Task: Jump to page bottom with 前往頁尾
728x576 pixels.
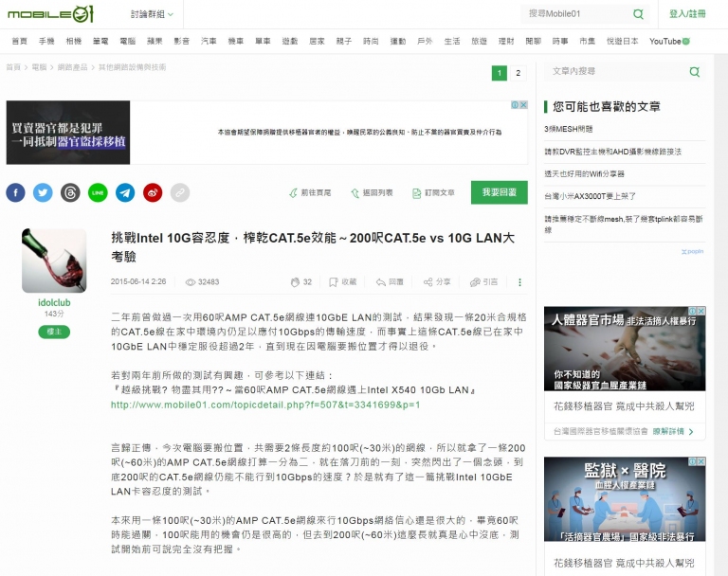Action: [310, 192]
